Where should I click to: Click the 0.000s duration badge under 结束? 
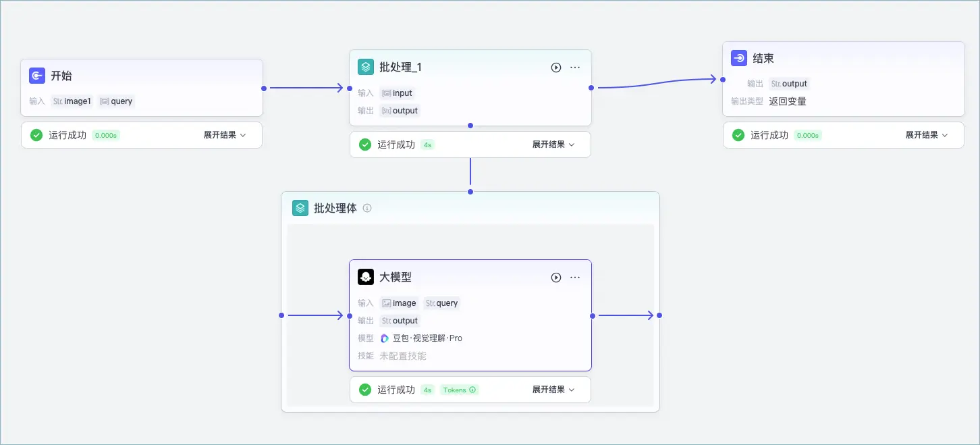[808, 135]
